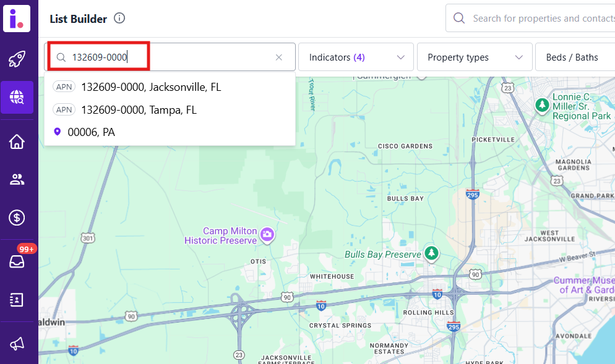Screen dimensions: 615x364
Task: Clear the APN search field text
Action: 278,57
